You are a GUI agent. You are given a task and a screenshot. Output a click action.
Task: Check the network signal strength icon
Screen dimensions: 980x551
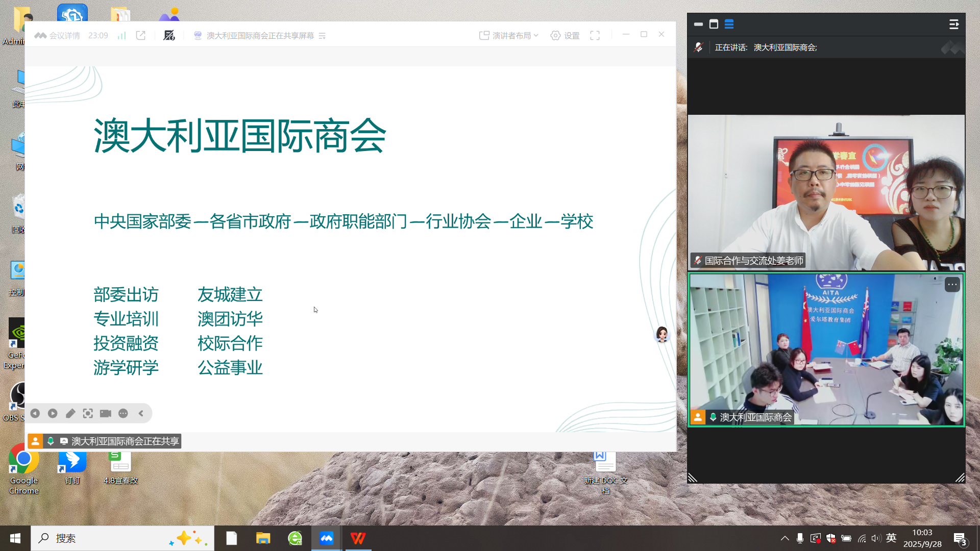pyautogui.click(x=121, y=35)
